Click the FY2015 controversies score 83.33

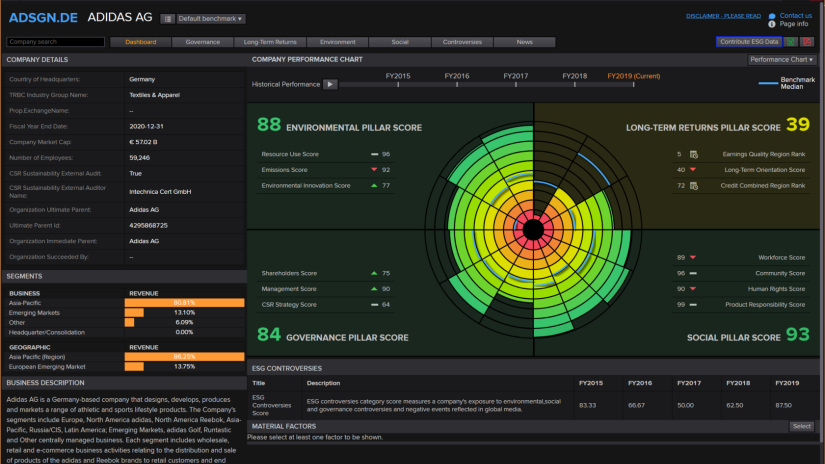587,406
